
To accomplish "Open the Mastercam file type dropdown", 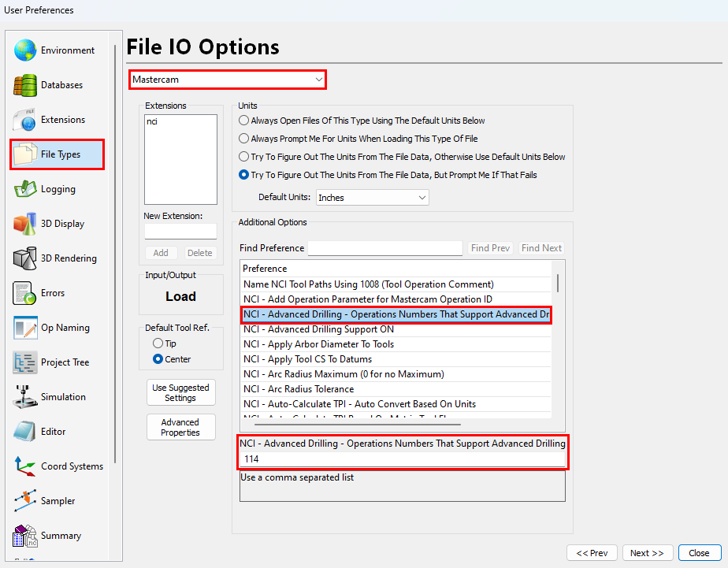I will (228, 80).
